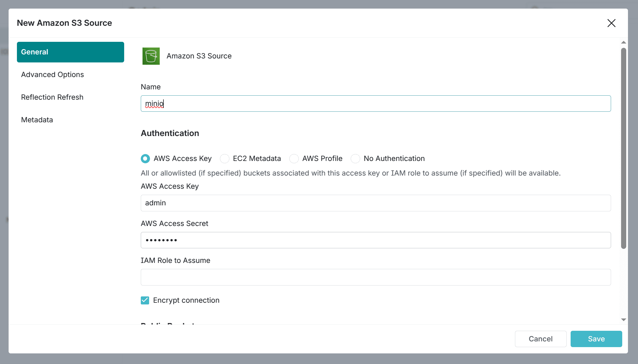This screenshot has width=638, height=364.
Task: Click the IAM Role to Assume field
Action: 376,277
